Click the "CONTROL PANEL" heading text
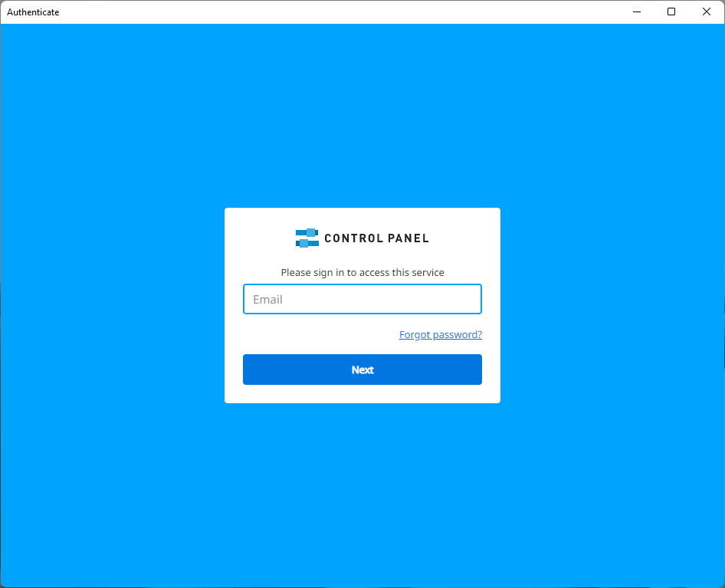Viewport: 725px width, 588px height. pos(376,238)
